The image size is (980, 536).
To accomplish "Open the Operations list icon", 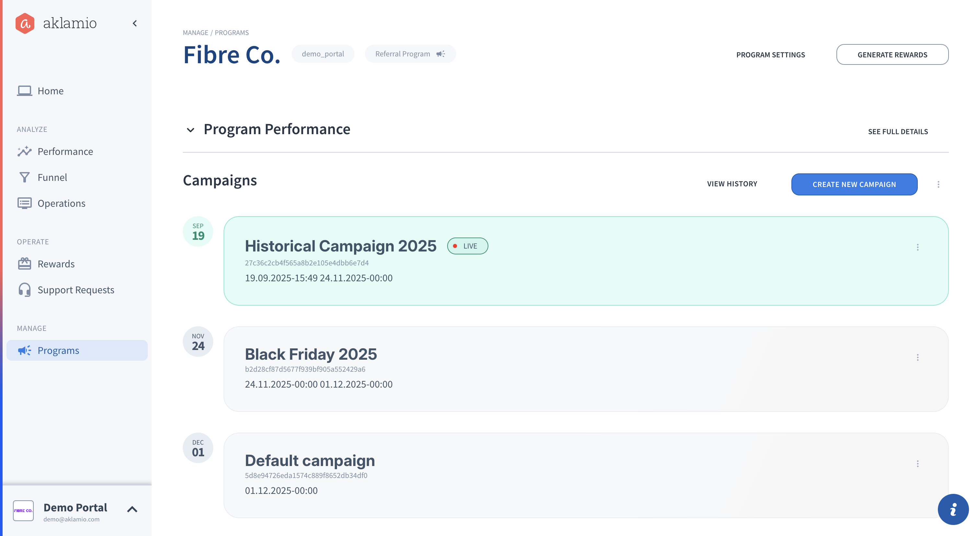I will pos(24,203).
